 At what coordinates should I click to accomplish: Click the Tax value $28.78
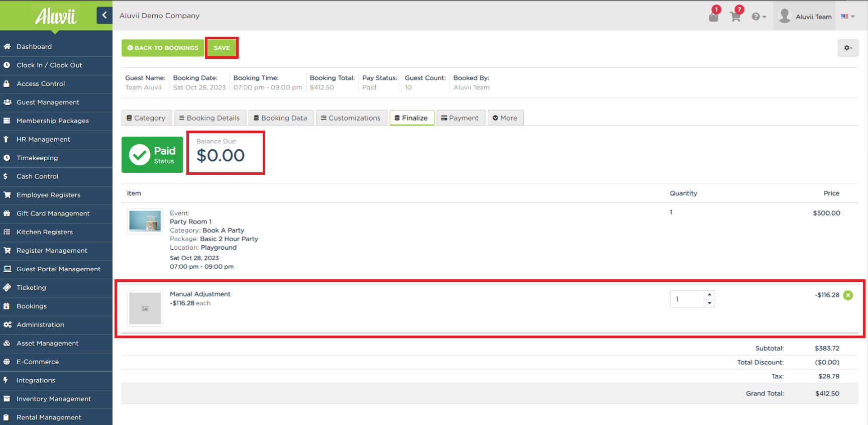click(x=829, y=376)
